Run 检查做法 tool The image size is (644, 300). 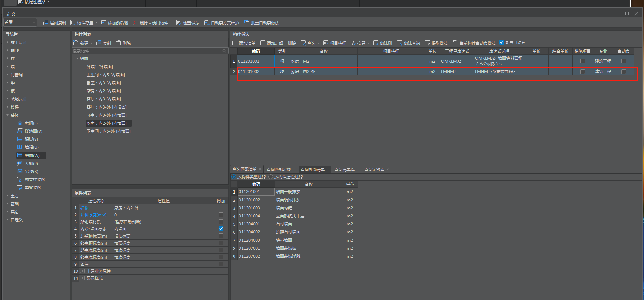(179, 23)
